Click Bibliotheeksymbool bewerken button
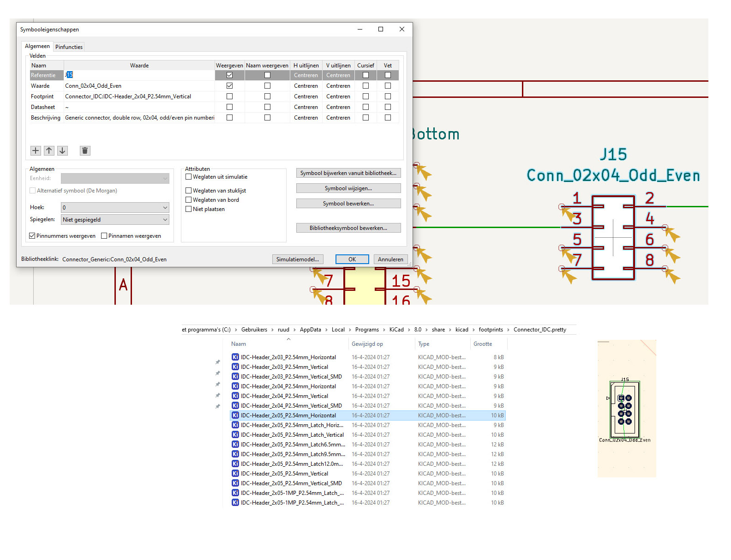Screen dimensions: 731x560 tap(348, 228)
